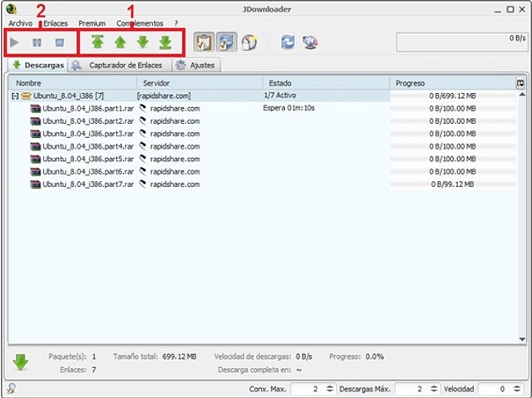Select Ubuntu_8.04_i386.part3.rar file
532x398 pixels.
[x=88, y=134]
